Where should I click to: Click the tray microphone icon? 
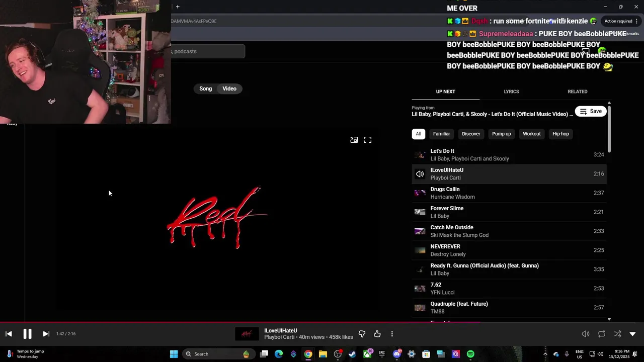click(x=567, y=354)
